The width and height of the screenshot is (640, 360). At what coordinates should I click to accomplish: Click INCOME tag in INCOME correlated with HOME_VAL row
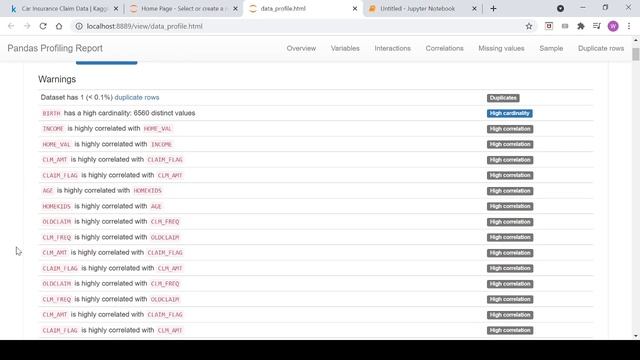[53, 129]
